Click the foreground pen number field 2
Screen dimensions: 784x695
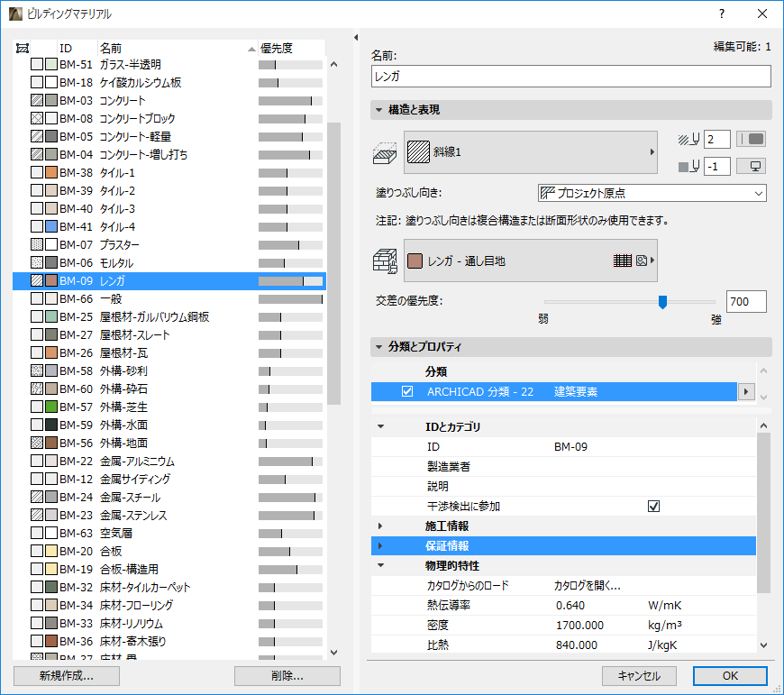click(716, 139)
